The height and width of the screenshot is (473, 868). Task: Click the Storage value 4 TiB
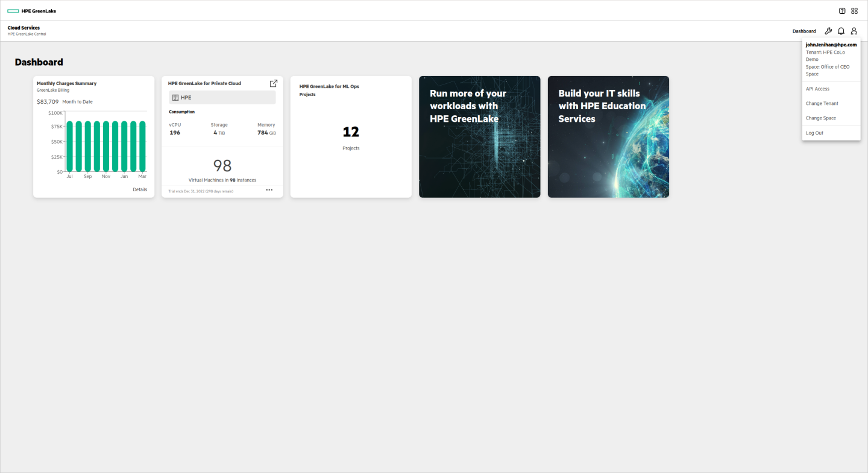pyautogui.click(x=219, y=133)
